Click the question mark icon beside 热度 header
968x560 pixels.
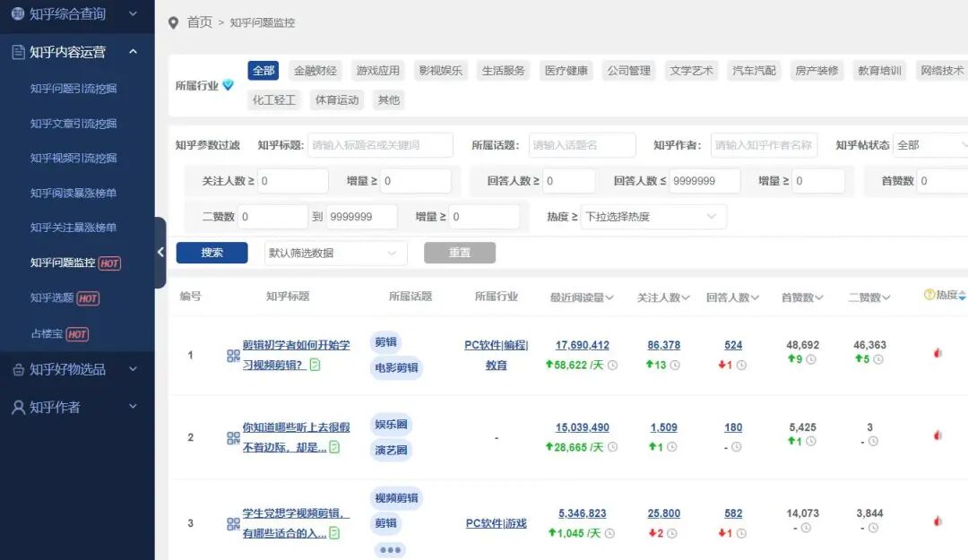[x=929, y=295]
